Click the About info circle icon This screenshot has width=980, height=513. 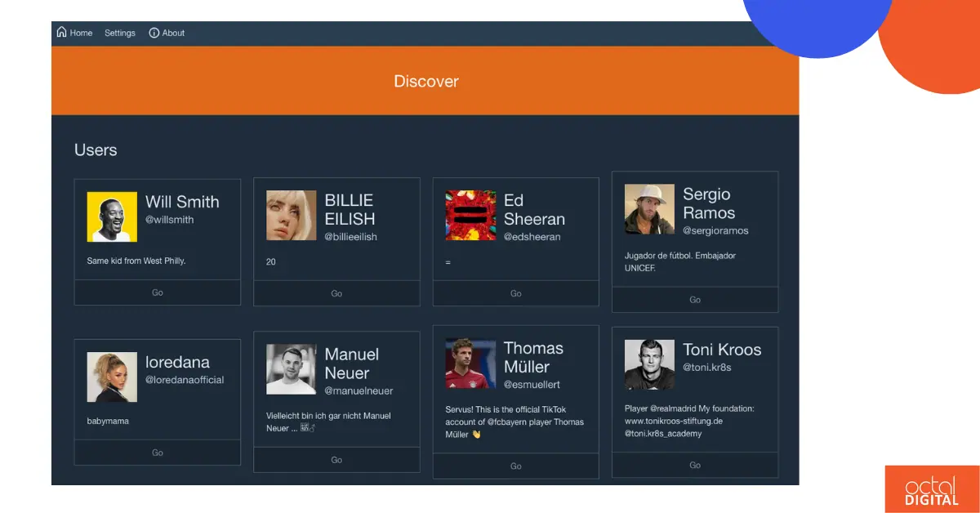click(154, 33)
